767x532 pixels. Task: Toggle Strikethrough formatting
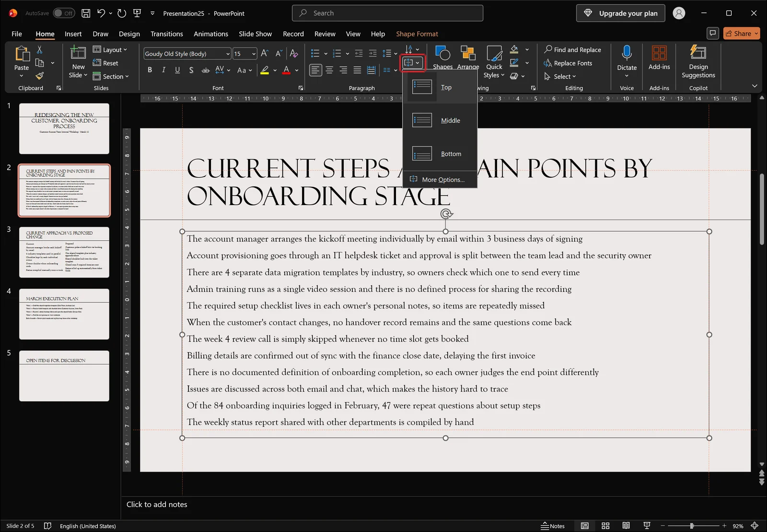click(x=205, y=70)
